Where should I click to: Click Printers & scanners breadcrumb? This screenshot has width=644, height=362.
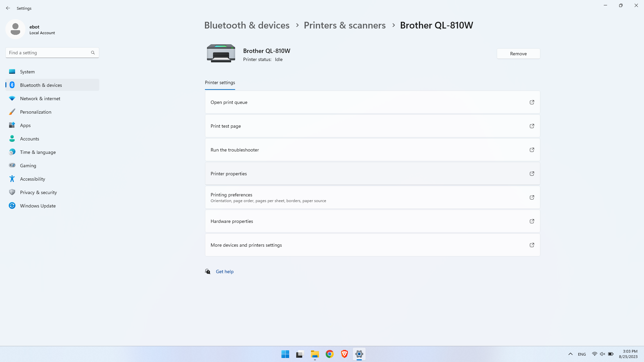[x=344, y=25]
